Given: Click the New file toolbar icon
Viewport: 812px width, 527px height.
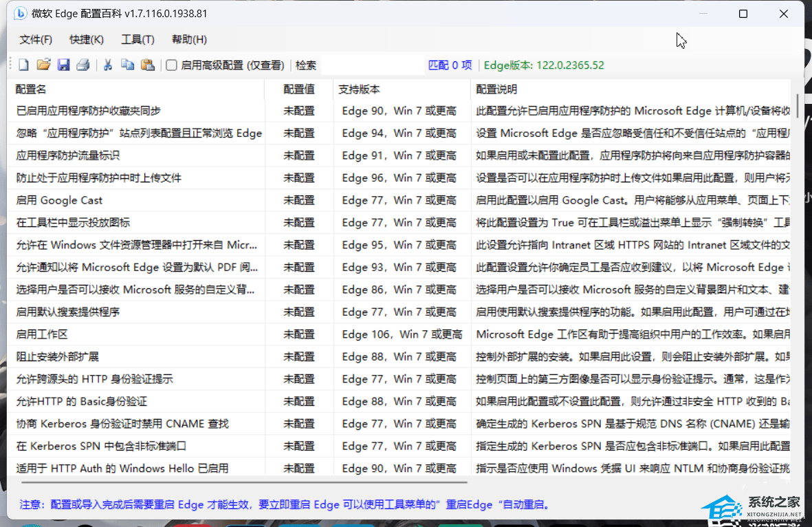Looking at the screenshot, I should [24, 65].
